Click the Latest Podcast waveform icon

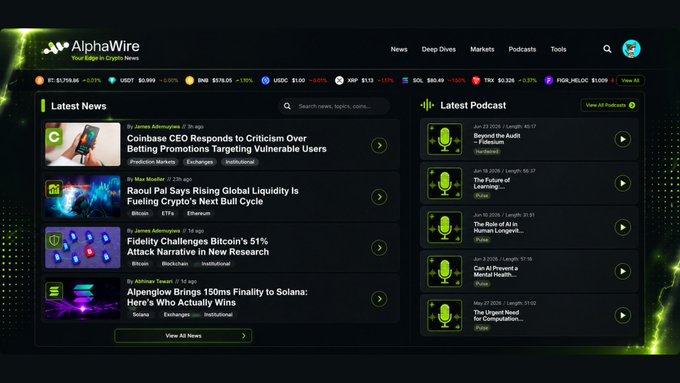pos(427,105)
